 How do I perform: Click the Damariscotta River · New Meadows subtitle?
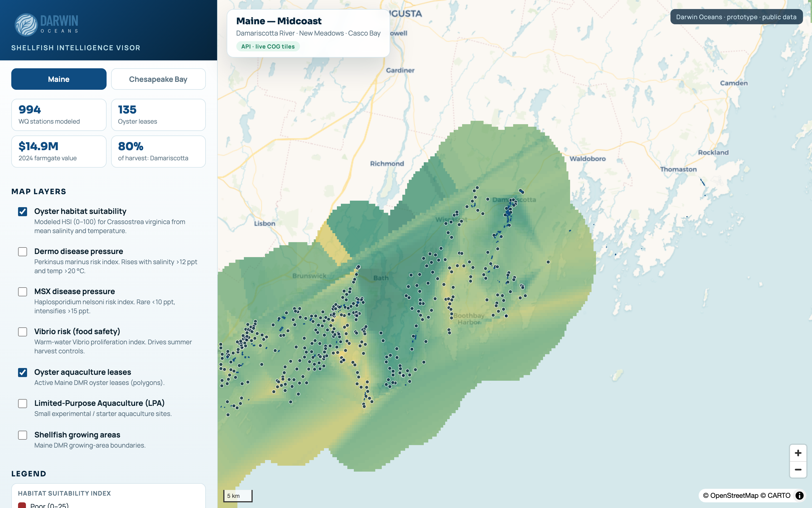tap(308, 33)
